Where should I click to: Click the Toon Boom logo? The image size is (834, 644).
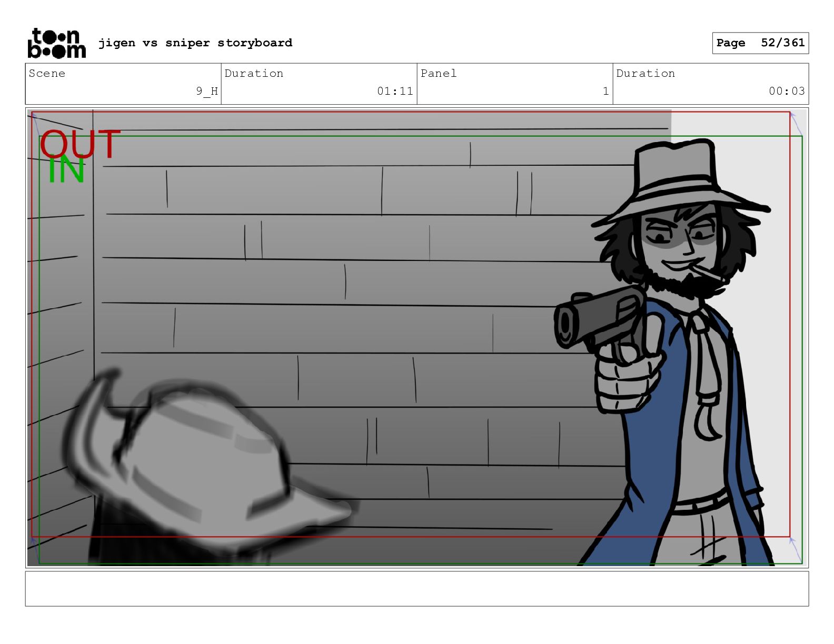click(56, 43)
